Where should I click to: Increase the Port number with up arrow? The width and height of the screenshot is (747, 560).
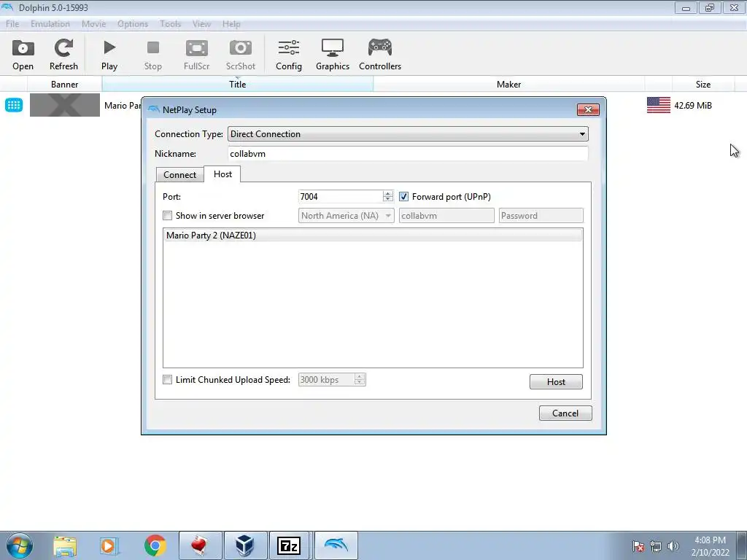388,193
